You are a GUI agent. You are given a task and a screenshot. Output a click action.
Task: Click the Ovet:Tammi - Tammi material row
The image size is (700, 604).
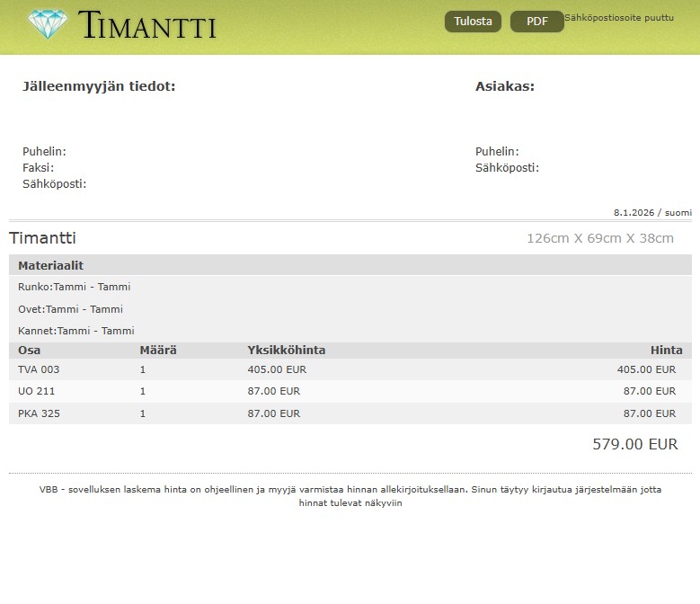(71, 309)
